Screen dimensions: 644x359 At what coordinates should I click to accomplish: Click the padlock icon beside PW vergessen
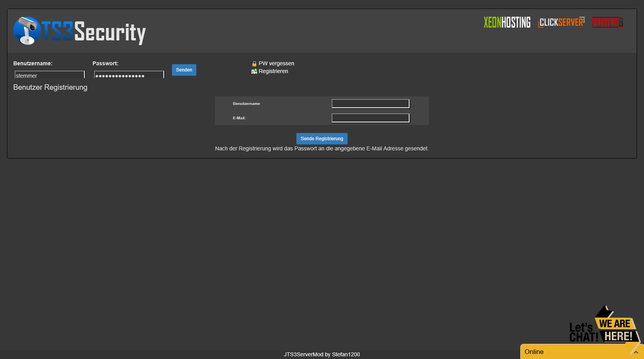coord(254,64)
